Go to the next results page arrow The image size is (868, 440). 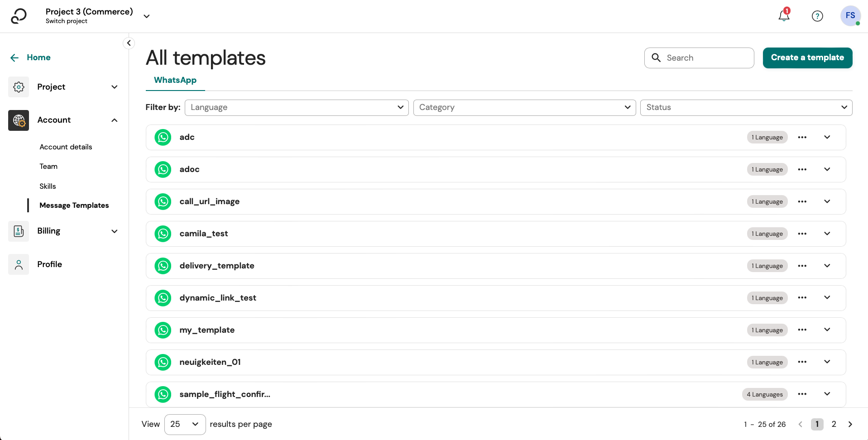(850, 424)
